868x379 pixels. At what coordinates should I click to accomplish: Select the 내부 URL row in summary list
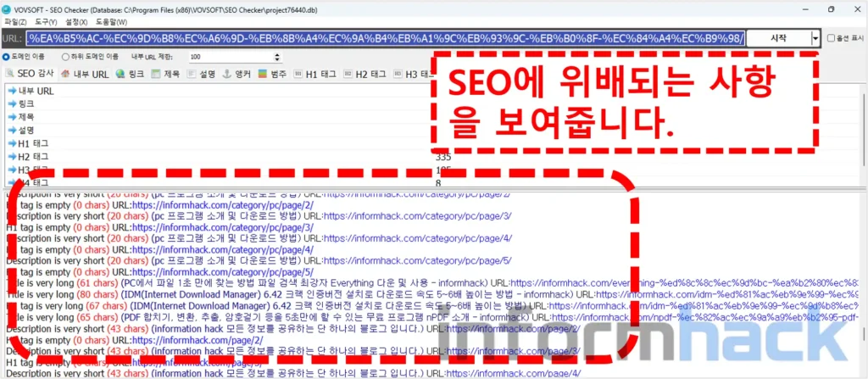pos(36,91)
